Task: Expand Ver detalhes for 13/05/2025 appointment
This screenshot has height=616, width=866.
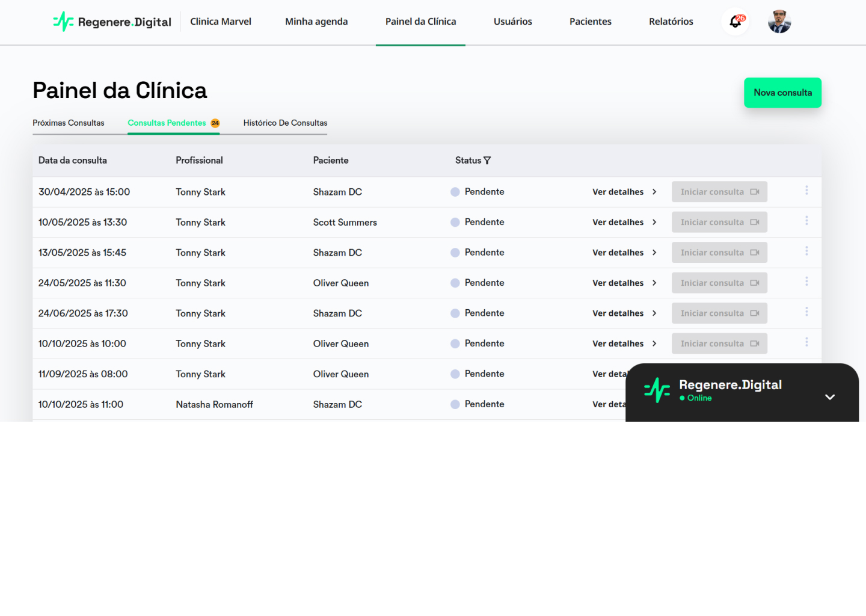Action: click(x=624, y=253)
